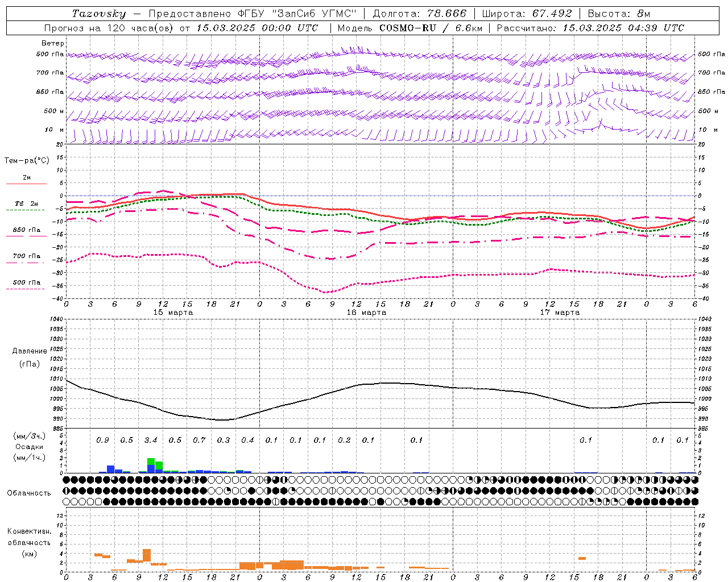Click the forecast length Прогноз на 120 часа(ов)
The height and width of the screenshot is (582, 728).
tap(109, 28)
